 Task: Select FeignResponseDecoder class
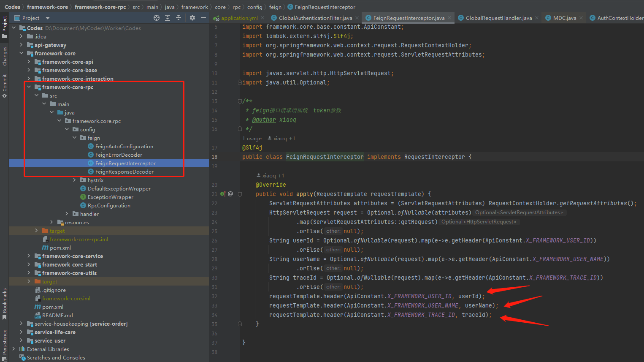[x=124, y=172]
